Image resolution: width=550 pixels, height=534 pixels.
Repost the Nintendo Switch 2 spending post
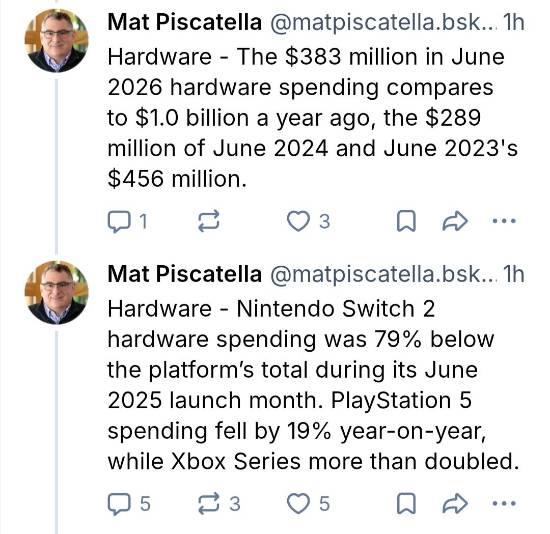click(x=219, y=504)
